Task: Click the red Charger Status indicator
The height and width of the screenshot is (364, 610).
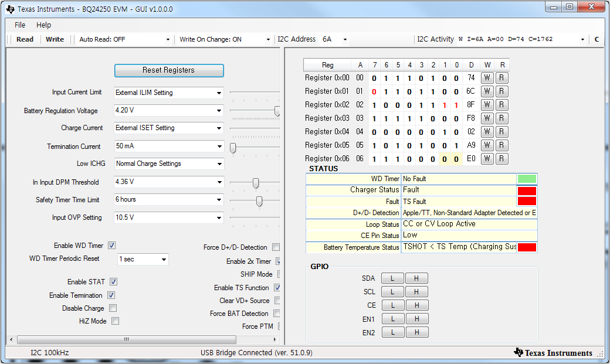Action: coord(527,190)
